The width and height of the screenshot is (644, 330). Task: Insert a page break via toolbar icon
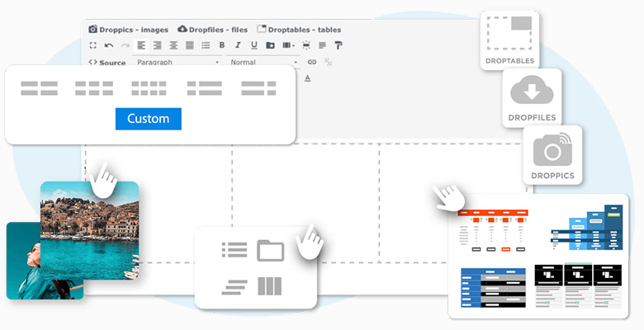(306, 45)
